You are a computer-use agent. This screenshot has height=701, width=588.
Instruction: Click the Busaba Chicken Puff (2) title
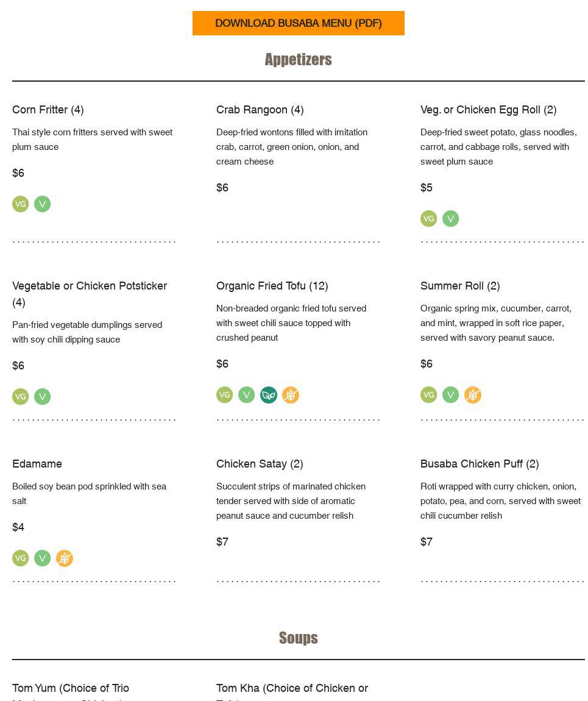[x=480, y=464]
